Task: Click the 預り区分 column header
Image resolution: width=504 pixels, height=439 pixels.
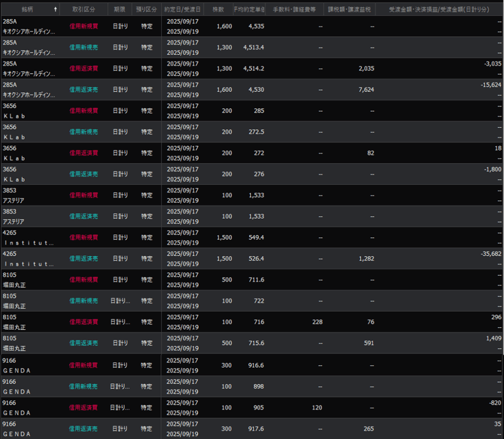Action: point(146,9)
